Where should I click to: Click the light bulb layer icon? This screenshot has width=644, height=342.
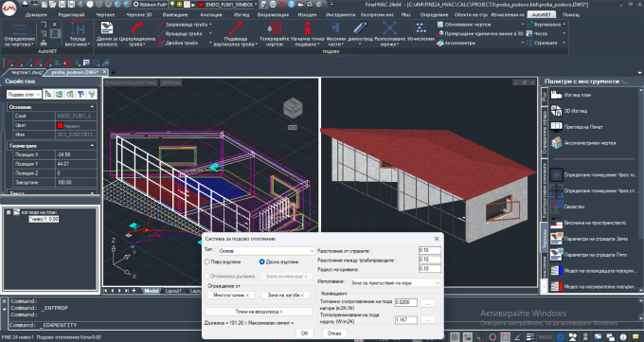172,5
